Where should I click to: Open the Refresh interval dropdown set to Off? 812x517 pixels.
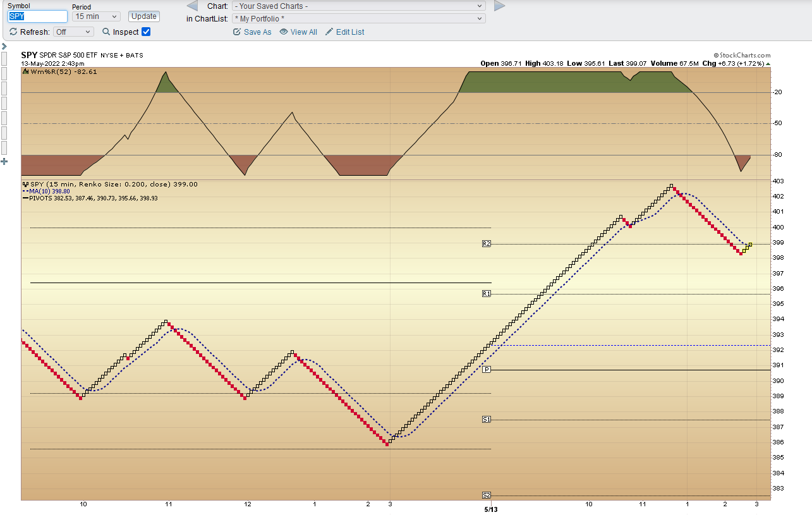[x=73, y=32]
